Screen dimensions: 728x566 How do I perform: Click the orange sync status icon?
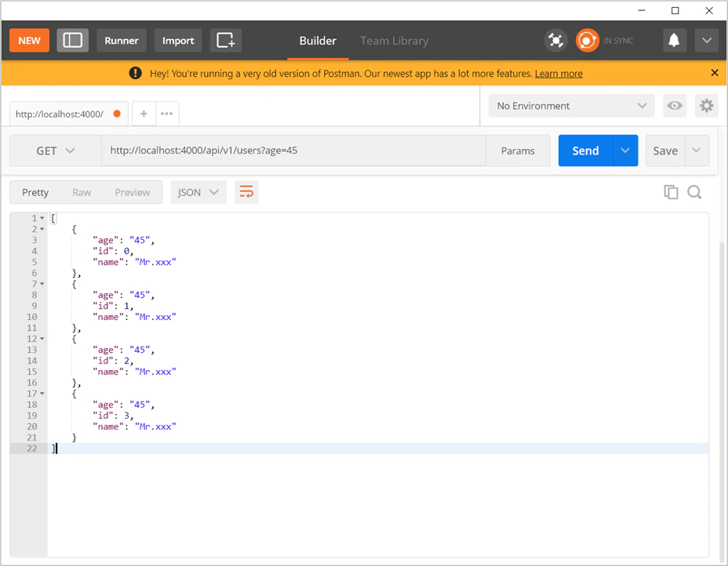[x=587, y=40]
